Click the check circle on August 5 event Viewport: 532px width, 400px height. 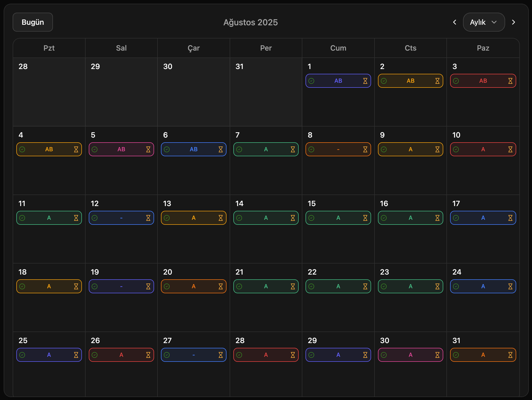95,149
